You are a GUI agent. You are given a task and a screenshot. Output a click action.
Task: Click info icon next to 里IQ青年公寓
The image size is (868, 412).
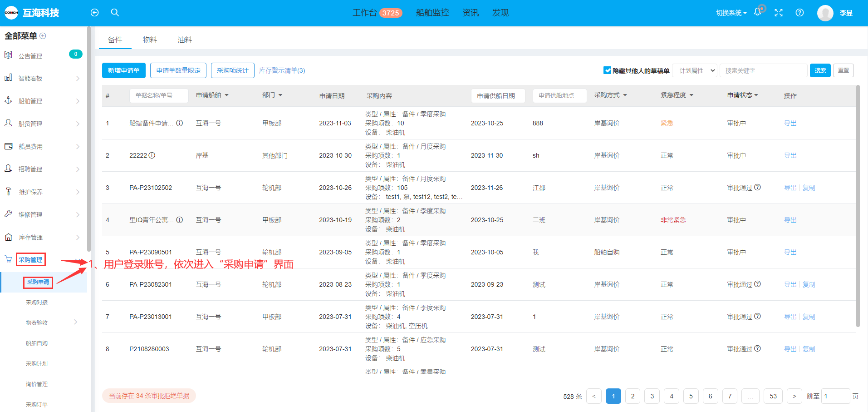pos(180,220)
